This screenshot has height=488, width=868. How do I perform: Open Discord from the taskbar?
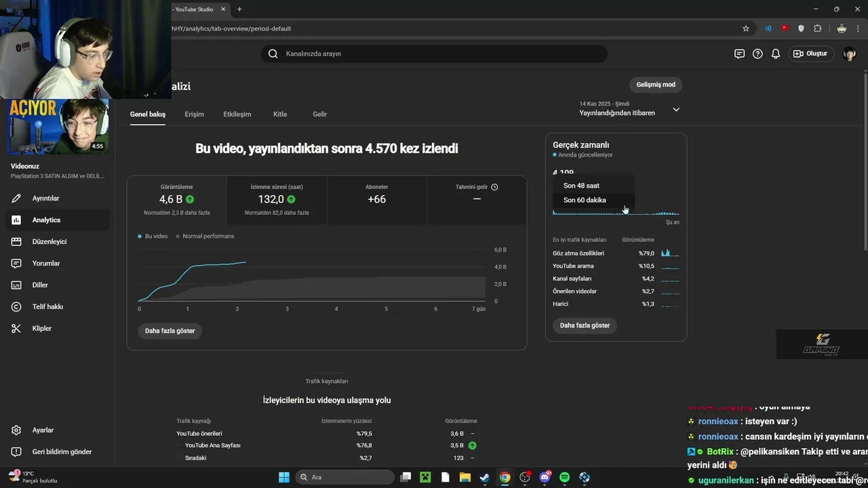coord(545,477)
